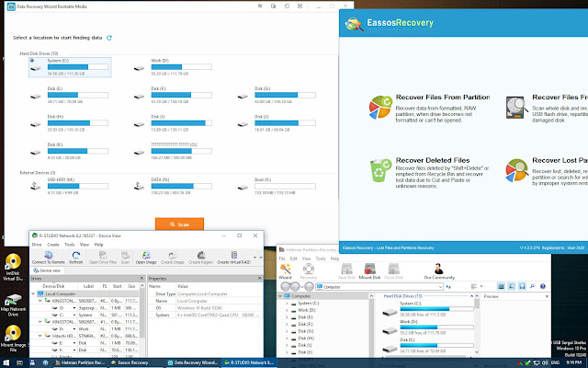588x368 pixels.
Task: Open the Mount Image File desktop icon
Action: tap(13, 338)
